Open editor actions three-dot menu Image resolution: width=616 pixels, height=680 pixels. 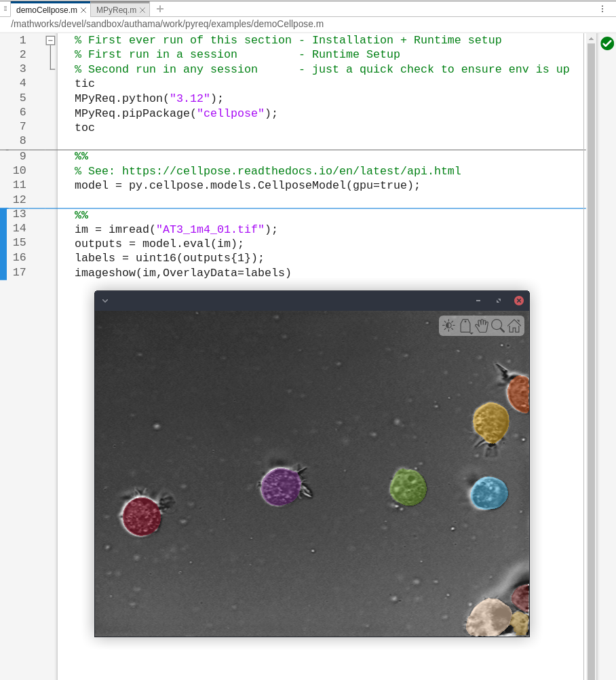pyautogui.click(x=602, y=9)
